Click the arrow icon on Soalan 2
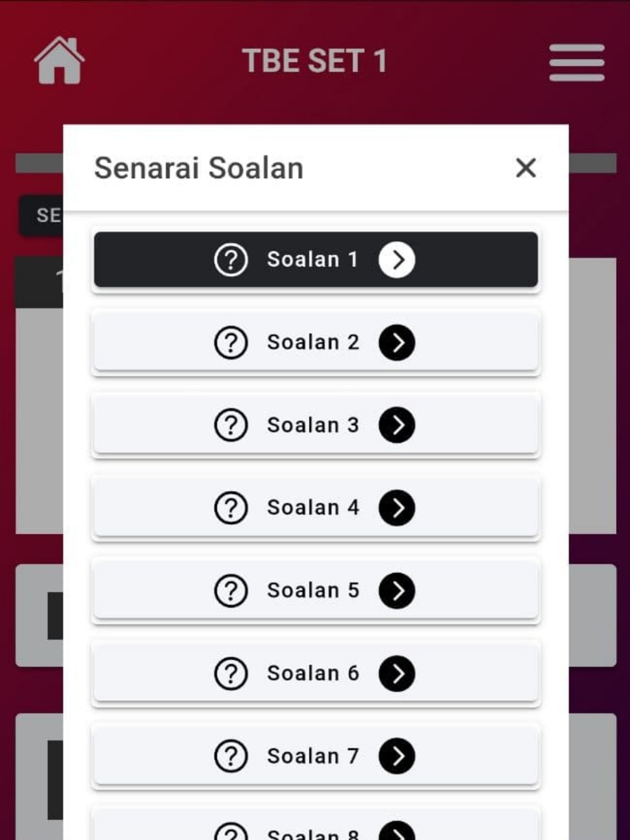 click(397, 343)
